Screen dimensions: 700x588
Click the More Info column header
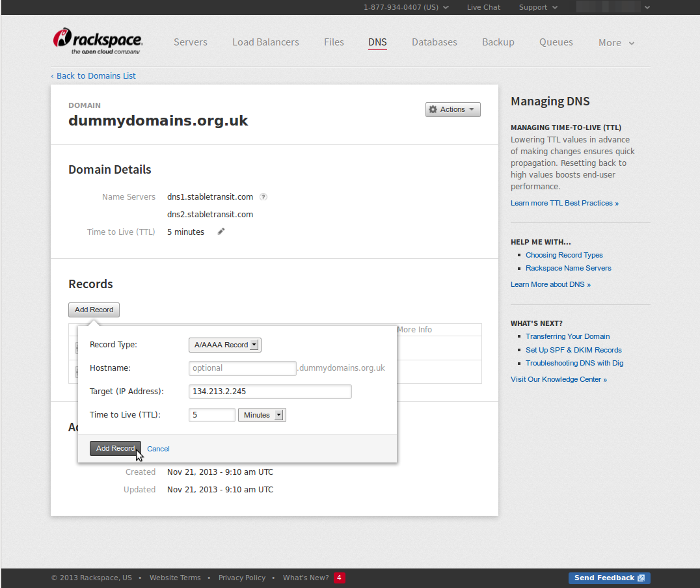[x=414, y=330]
